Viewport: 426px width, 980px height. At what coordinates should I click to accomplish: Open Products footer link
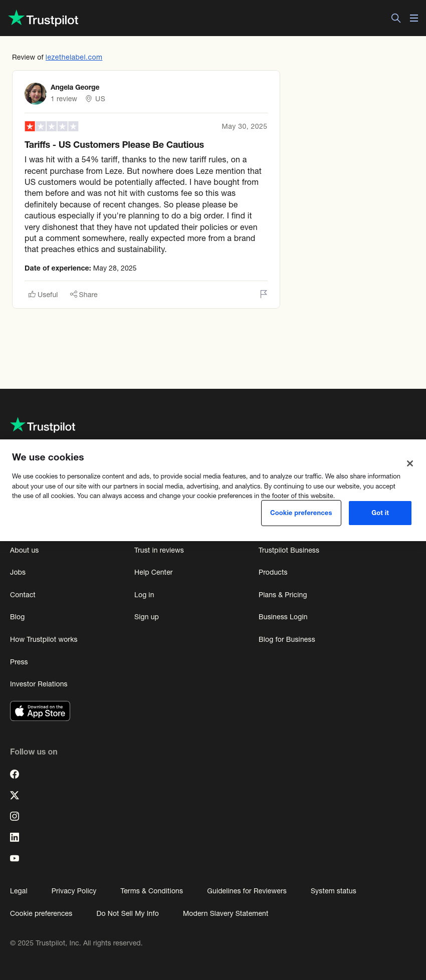[x=273, y=572]
